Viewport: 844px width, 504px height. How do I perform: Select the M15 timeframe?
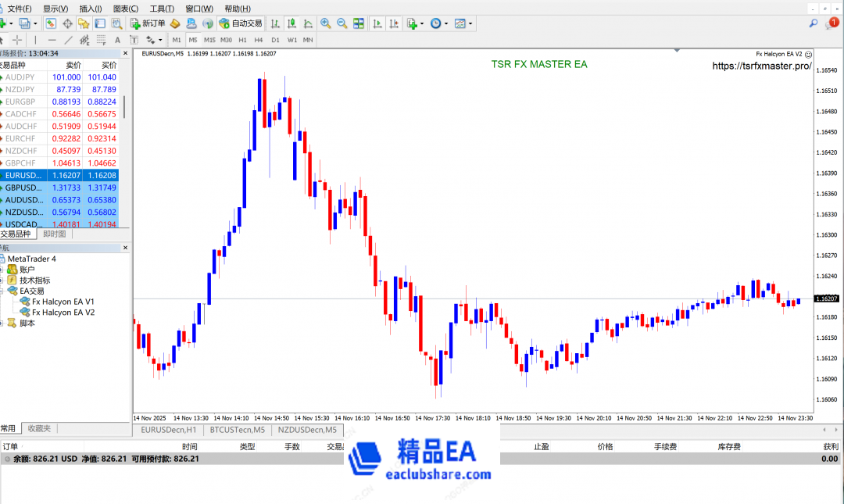209,40
